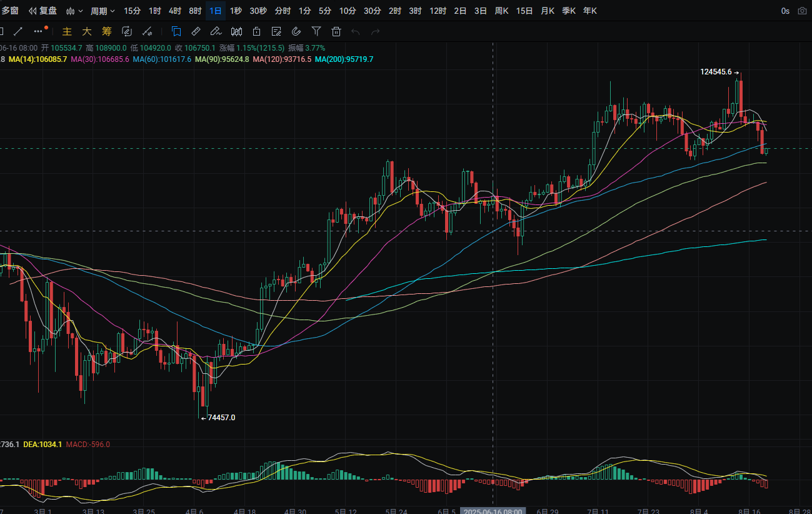Take a chart snapshot with camera icon
The height and width of the screenshot is (514, 812).
tap(802, 11)
